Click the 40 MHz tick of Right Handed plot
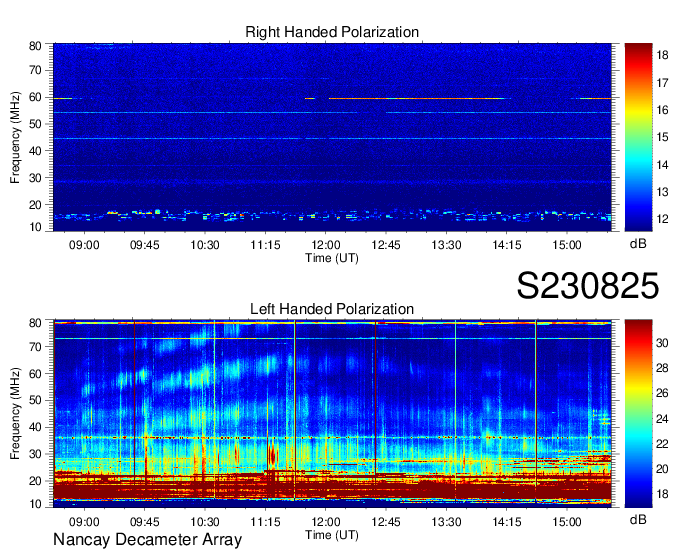Image resolution: width=680 pixels, height=552 pixels. click(x=35, y=151)
